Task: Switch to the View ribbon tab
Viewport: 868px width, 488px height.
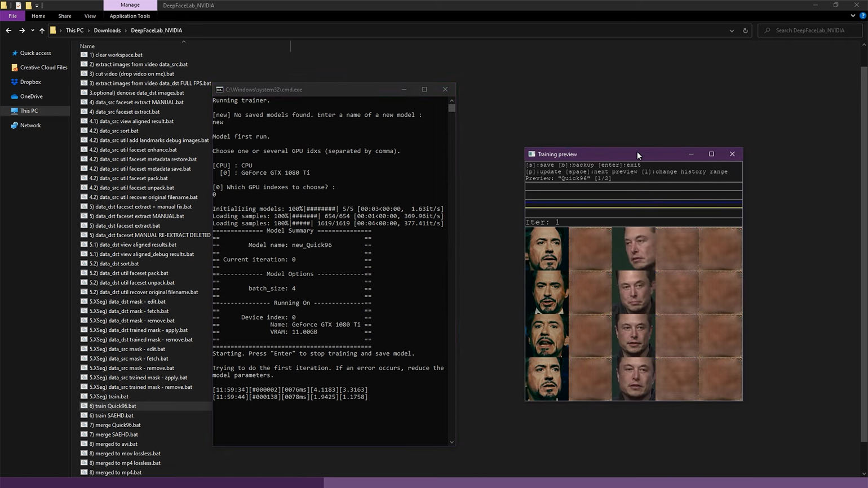Action: (x=90, y=16)
